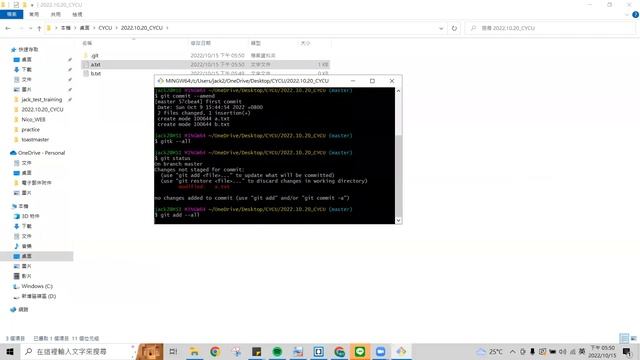640x360 pixels.
Task: Select the .git folder
Action: (94, 56)
